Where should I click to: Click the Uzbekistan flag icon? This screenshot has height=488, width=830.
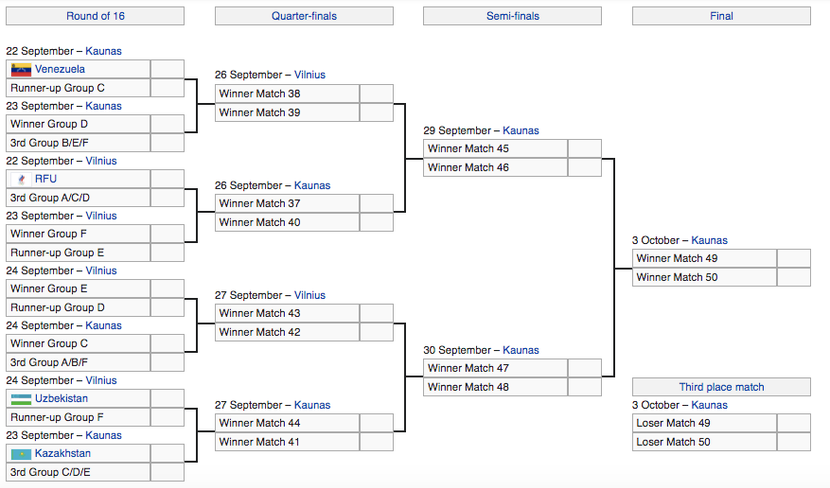tap(21, 399)
